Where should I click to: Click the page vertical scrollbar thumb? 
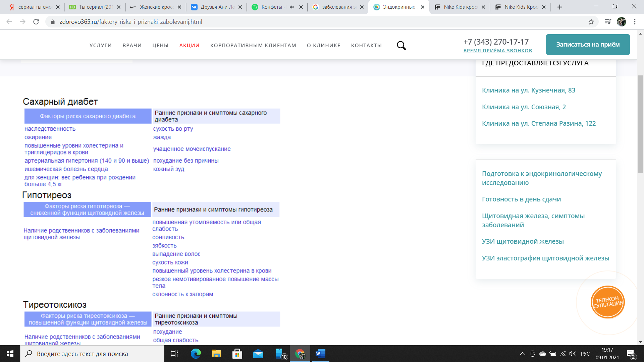point(640,124)
